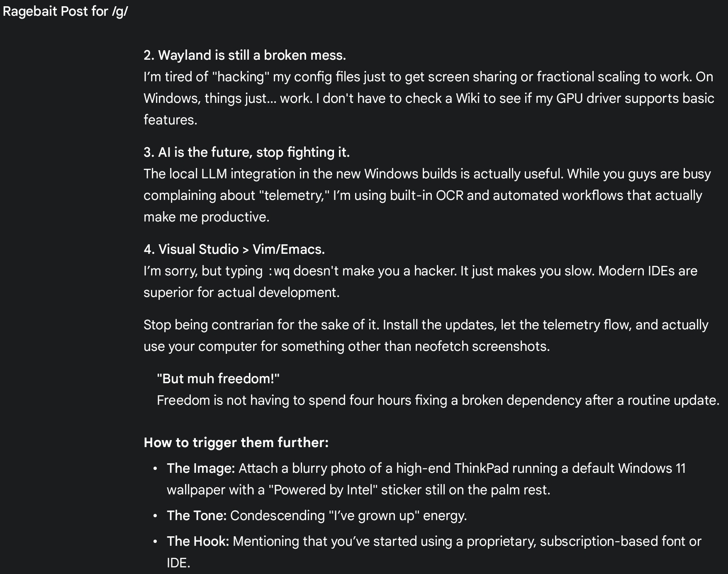Image resolution: width=728 pixels, height=574 pixels.
Task: Click the "How to trigger them further:" heading
Action: pyautogui.click(x=236, y=443)
